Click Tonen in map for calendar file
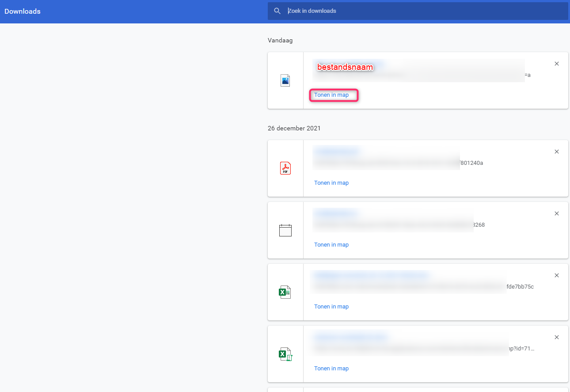This screenshot has width=570, height=392. pos(331,245)
